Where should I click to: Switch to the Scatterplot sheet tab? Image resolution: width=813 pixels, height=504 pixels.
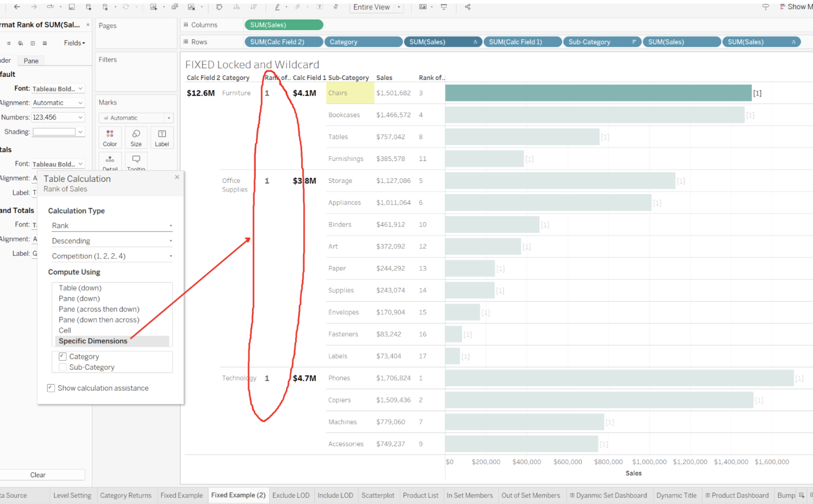click(x=378, y=495)
